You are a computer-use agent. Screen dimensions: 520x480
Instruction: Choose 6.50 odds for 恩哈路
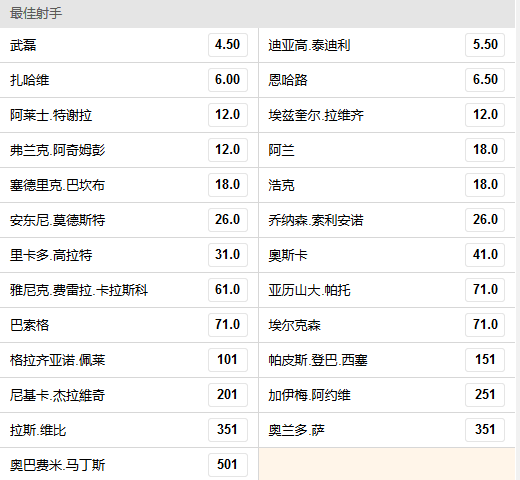(485, 80)
